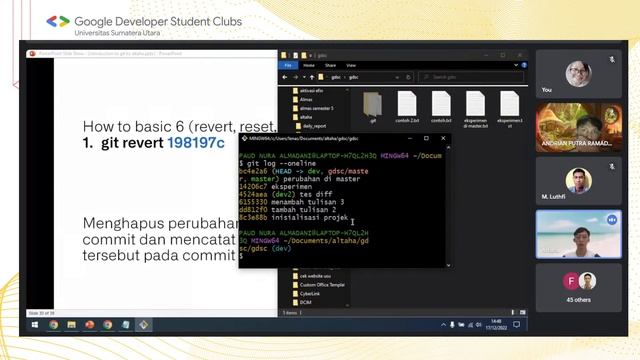
Task: Click the Search gdsc input box
Action: (471, 77)
